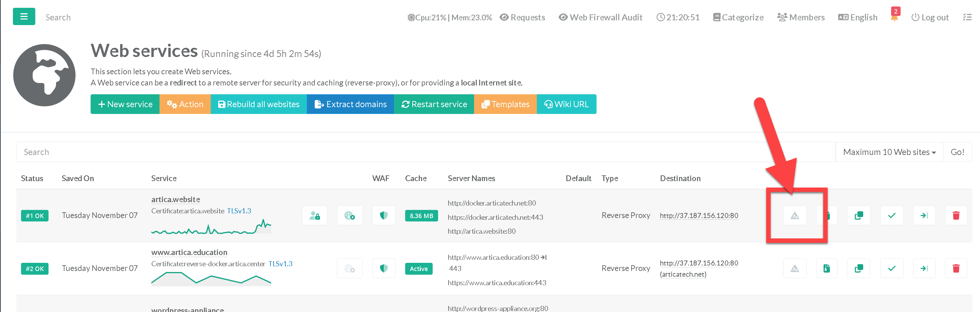Click the arrow-to-bar icon in www.artica.education row
This screenshot has height=312, width=980.
[924, 268]
